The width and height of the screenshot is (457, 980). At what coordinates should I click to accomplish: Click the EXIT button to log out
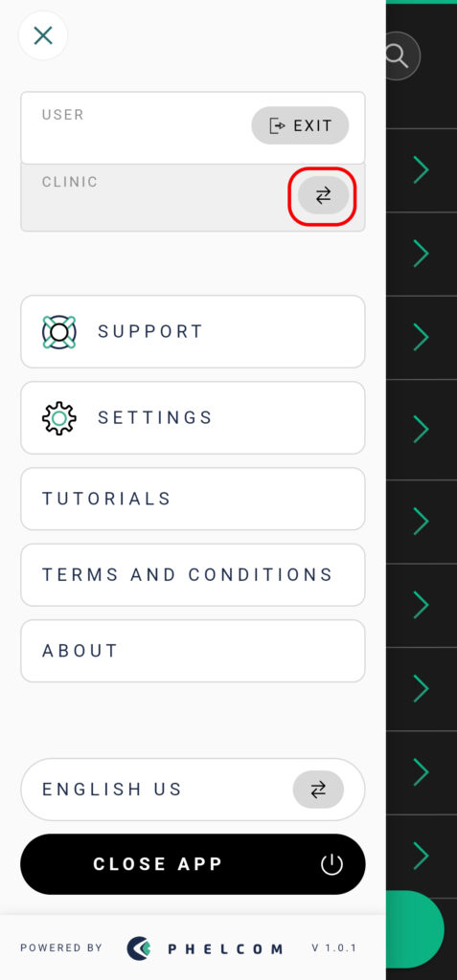pyautogui.click(x=300, y=125)
